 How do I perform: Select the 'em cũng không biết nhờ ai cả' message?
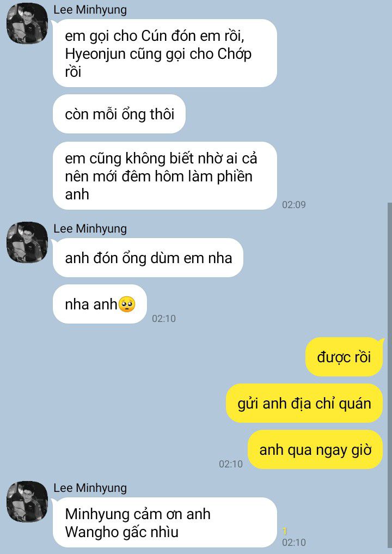(164, 175)
